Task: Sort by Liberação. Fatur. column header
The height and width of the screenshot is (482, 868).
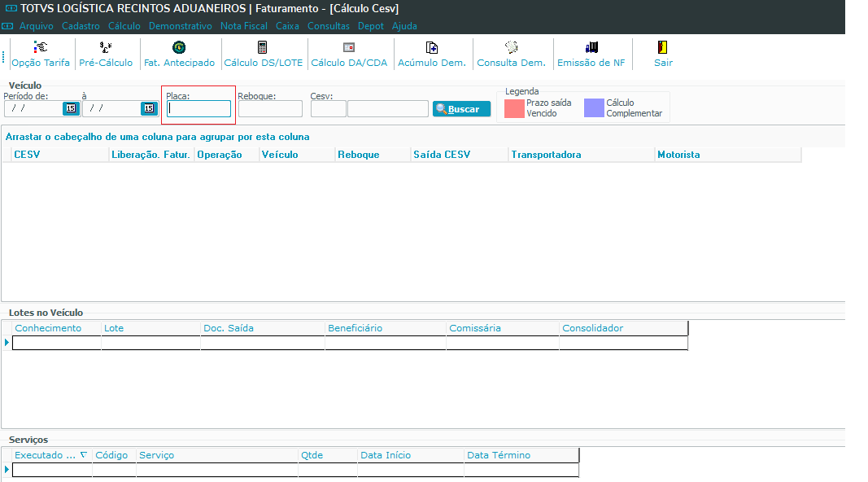Action: 150,155
